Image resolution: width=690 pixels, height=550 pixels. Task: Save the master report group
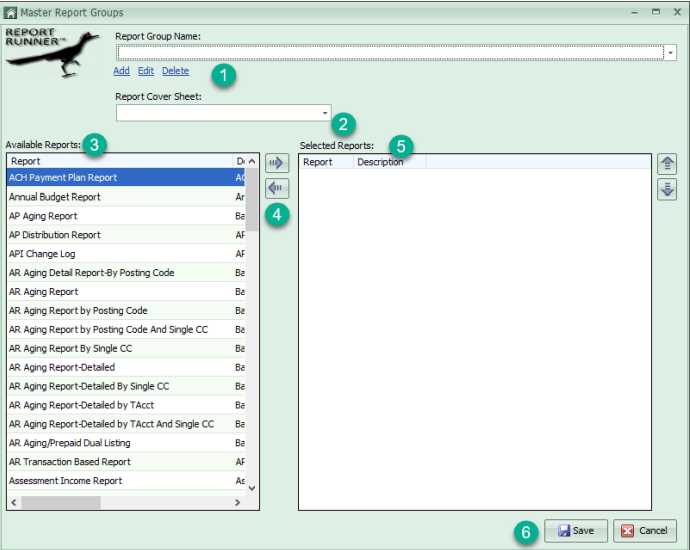tap(576, 531)
